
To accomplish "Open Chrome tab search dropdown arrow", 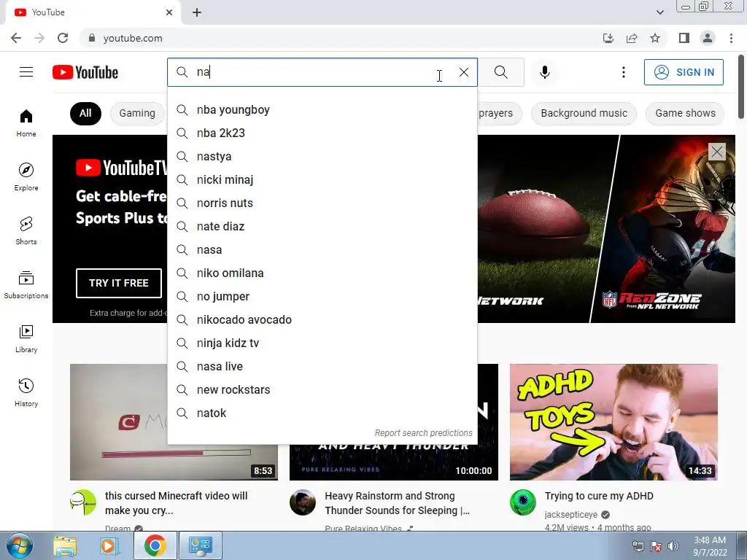I will tap(659, 12).
